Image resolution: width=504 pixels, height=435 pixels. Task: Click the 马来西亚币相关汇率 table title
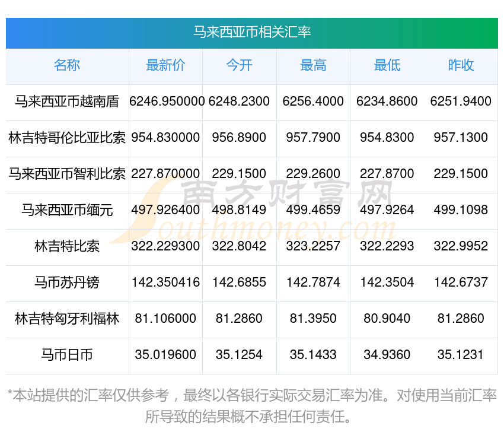point(252,32)
